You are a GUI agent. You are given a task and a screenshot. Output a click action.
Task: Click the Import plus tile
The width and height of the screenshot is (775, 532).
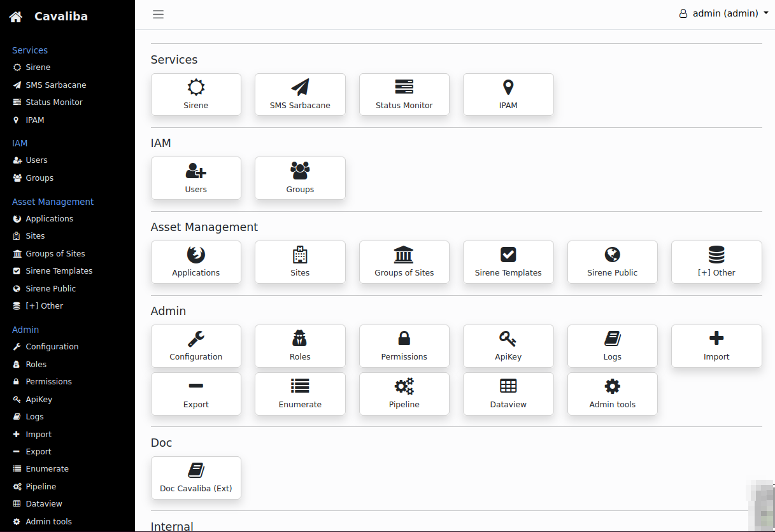click(x=716, y=346)
